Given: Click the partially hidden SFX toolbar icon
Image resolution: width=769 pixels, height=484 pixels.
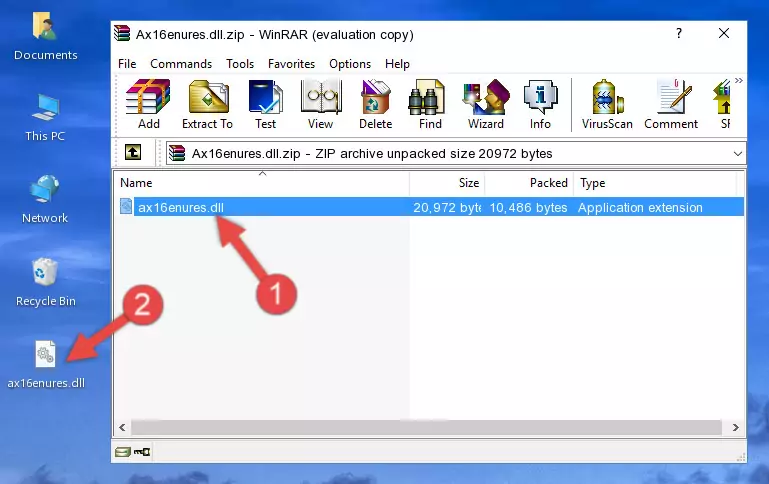Looking at the screenshot, I should 723,104.
